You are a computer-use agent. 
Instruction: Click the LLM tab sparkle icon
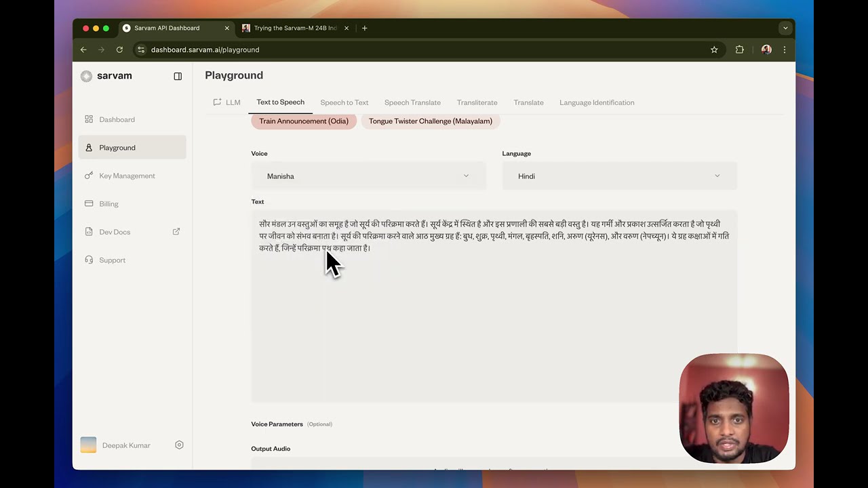218,102
